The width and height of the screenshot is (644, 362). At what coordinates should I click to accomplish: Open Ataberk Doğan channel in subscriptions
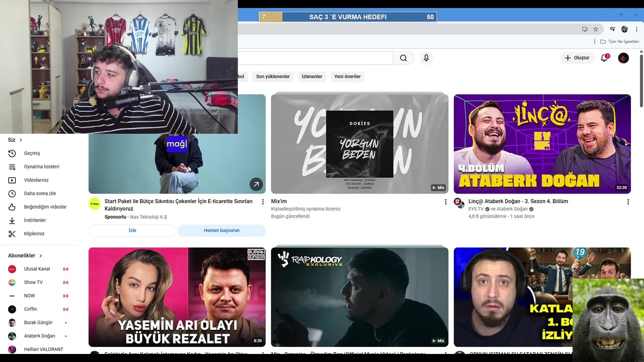coord(40,336)
